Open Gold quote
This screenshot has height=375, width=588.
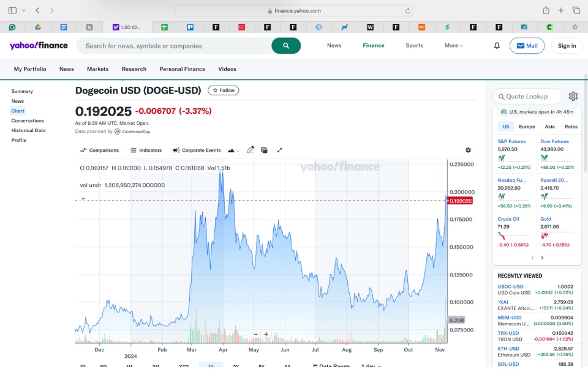(546, 219)
